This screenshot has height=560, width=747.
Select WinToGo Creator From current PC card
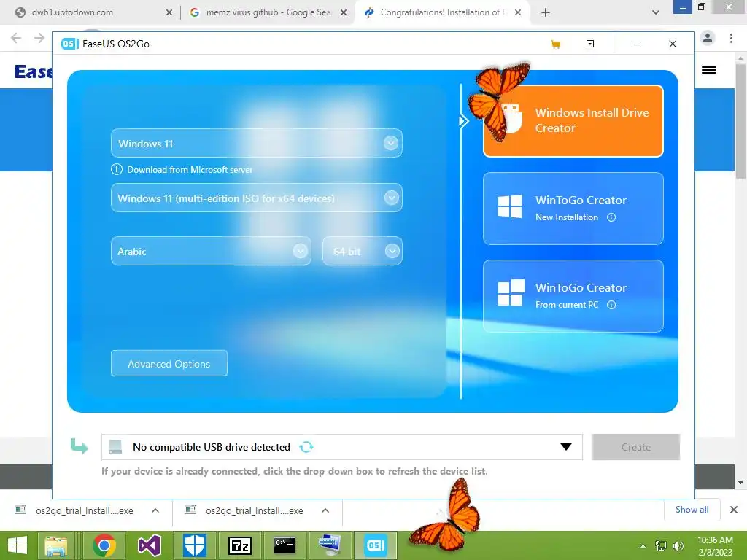click(573, 296)
